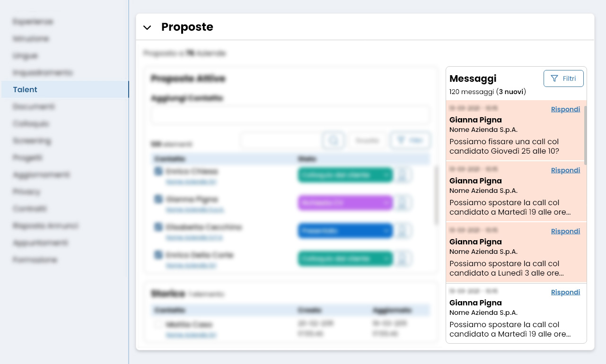Click the search magnifier icon in Proposte Attive
Screen dimensions: 606x364
pos(333,140)
